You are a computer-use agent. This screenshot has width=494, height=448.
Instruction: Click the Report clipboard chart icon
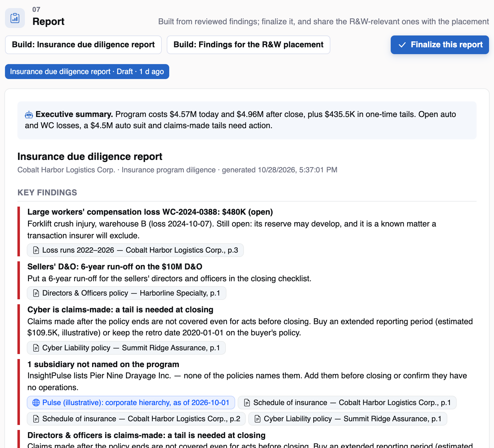[x=15, y=18]
